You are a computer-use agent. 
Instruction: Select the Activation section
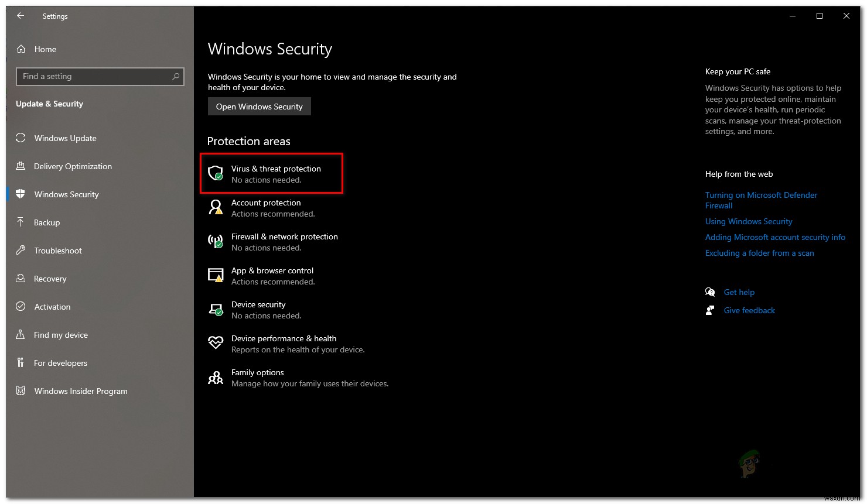[x=52, y=306]
